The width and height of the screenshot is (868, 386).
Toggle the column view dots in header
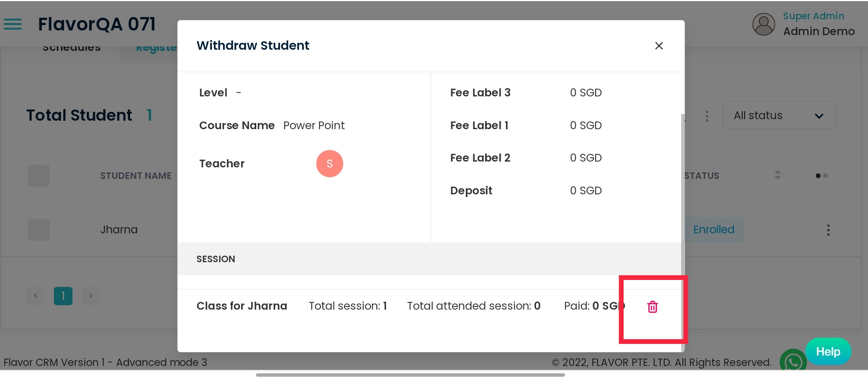[821, 176]
